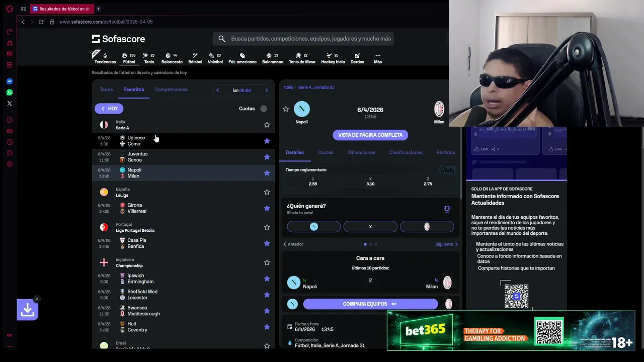Click the download arrow floating button
This screenshot has width=644, height=362.
[x=28, y=310]
